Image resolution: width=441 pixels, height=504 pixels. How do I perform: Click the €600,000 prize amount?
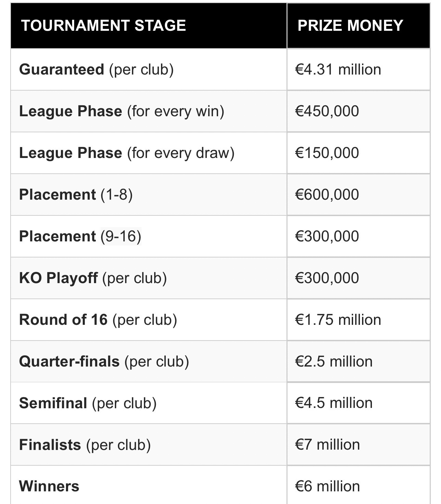(x=327, y=195)
